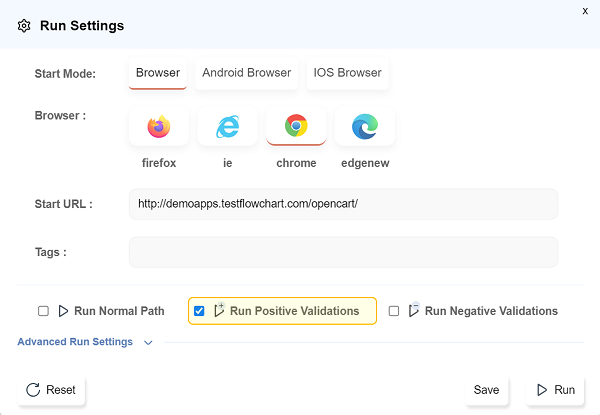
Task: Click the Run Negative Validations icon
Action: (x=414, y=311)
